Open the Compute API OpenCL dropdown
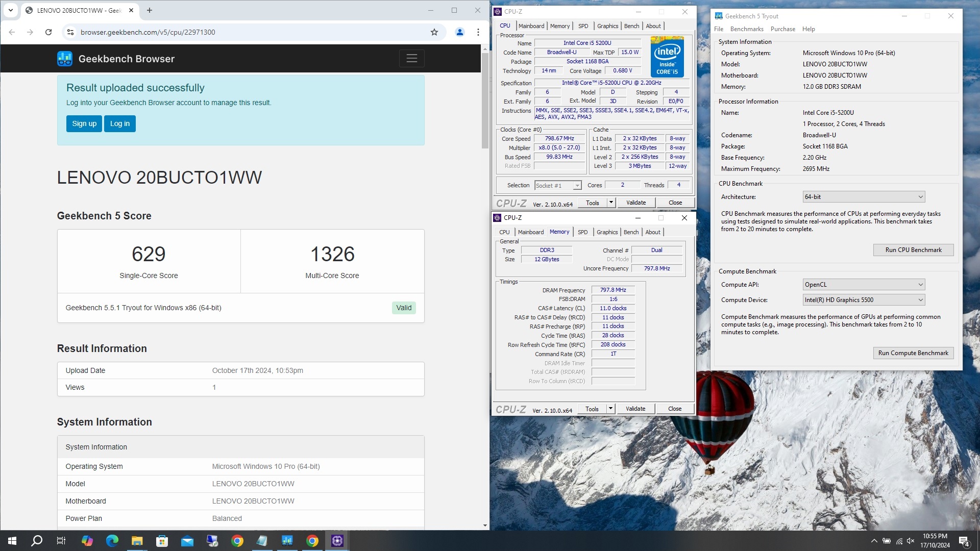 point(863,285)
